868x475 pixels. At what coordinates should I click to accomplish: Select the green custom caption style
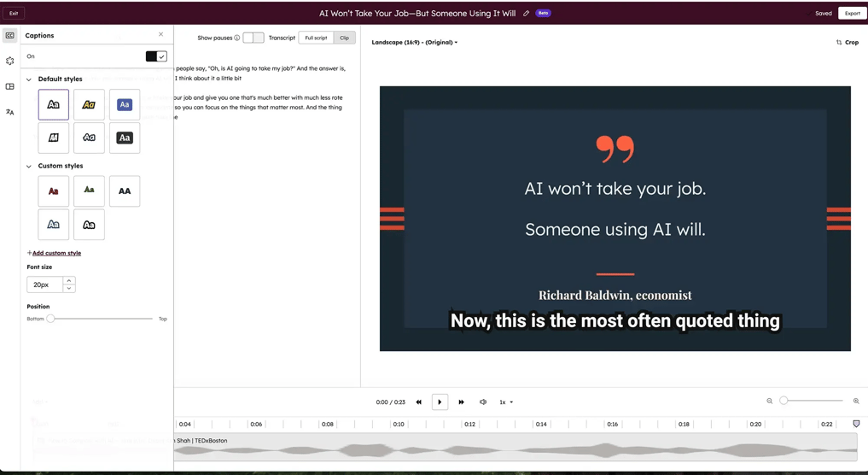89,191
